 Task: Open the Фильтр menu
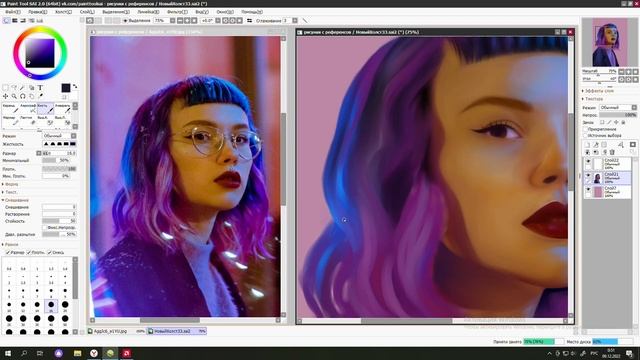[177, 12]
